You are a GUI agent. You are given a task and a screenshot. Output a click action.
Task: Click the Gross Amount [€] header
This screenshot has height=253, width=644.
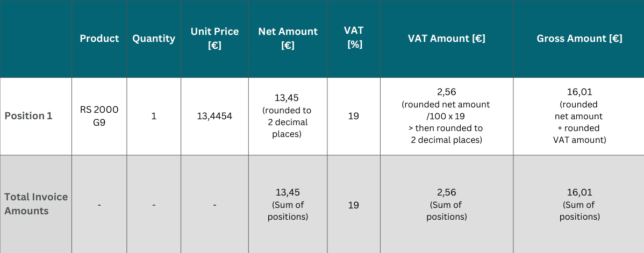579,39
